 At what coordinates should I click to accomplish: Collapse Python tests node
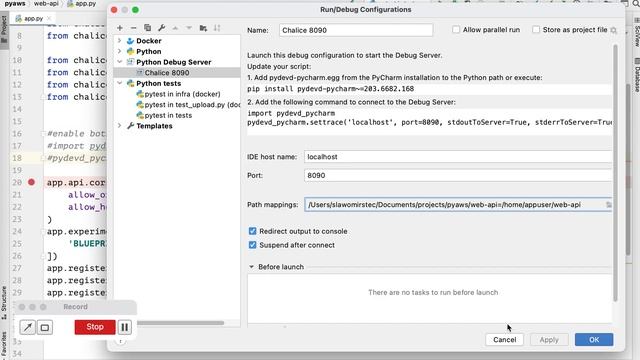pos(120,83)
